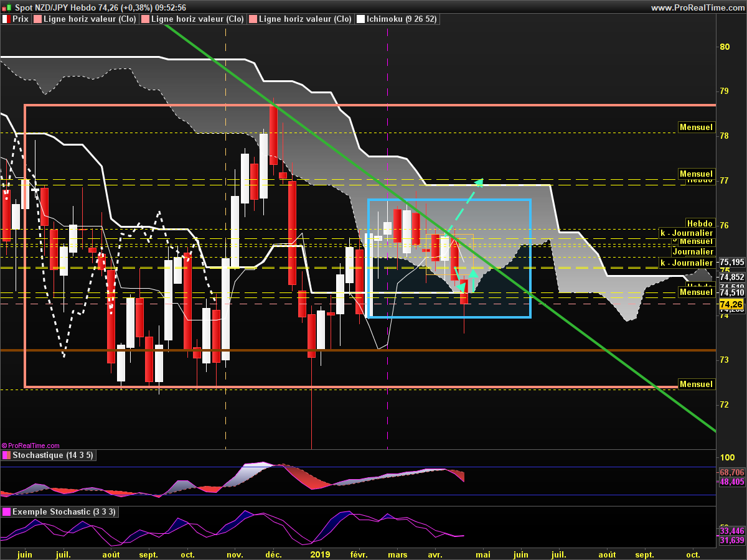This screenshot has width=747, height=560.
Task: Click the Exemple Stochastic color swatch
Action: pyautogui.click(x=6, y=512)
